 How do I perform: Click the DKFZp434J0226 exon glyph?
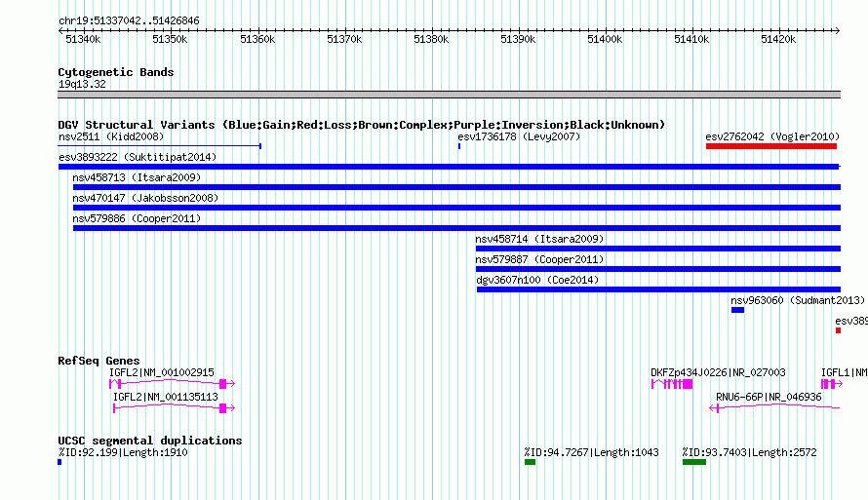(x=672, y=384)
